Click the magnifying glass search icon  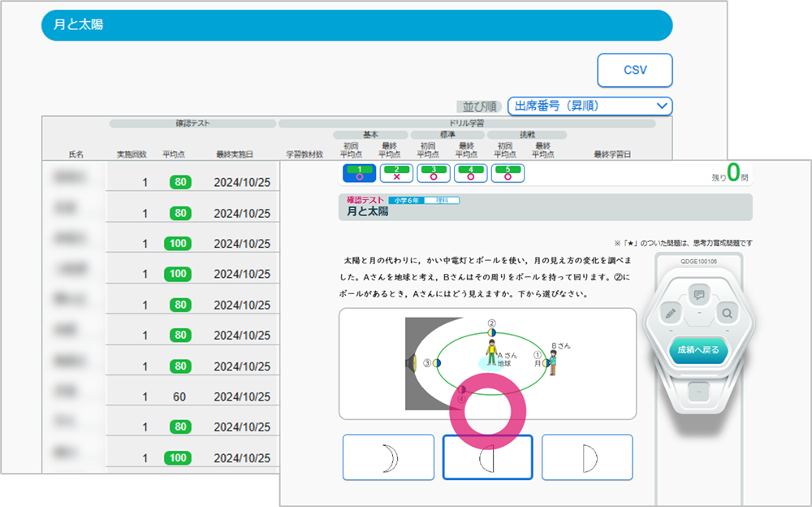(x=726, y=312)
